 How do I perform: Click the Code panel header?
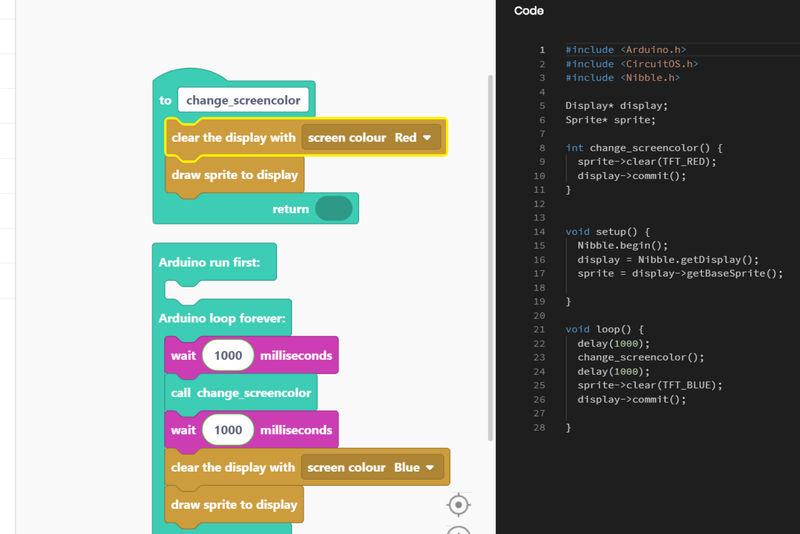tap(529, 11)
